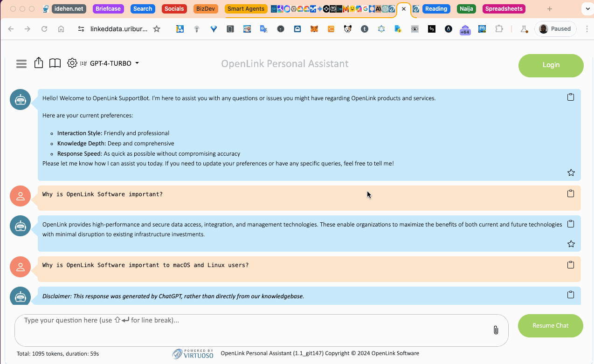Go to the browser home page

pos(61,29)
